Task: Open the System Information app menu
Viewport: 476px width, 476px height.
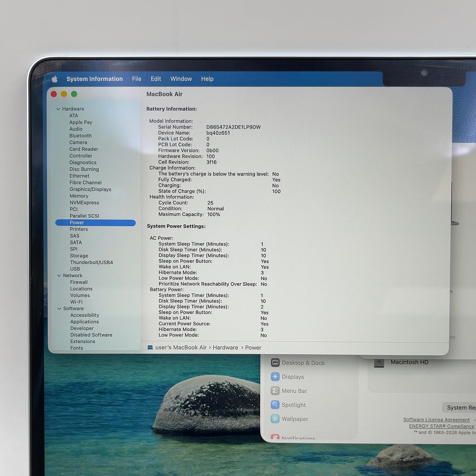Action: pos(94,79)
